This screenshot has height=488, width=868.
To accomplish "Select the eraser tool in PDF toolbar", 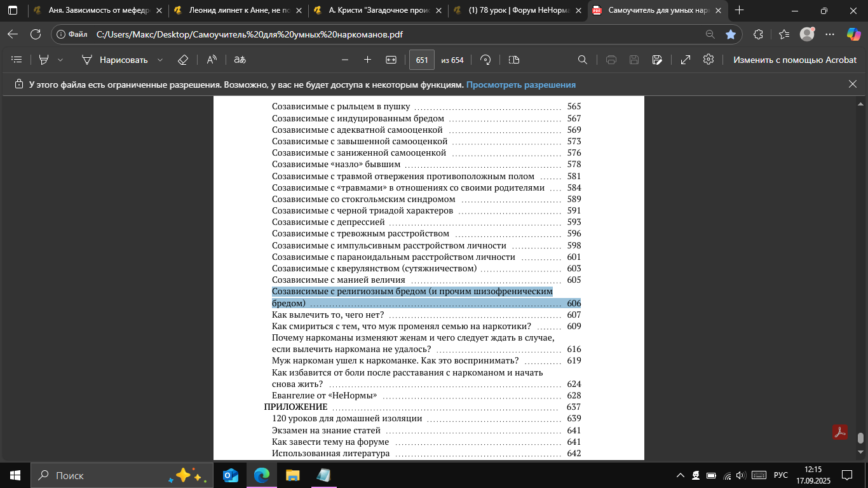I will (183, 60).
